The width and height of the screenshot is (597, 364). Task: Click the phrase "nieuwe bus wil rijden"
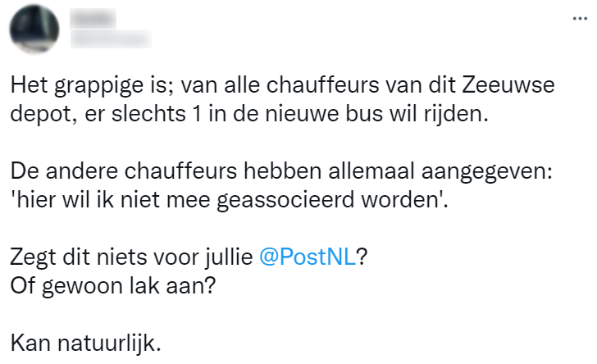point(403,112)
